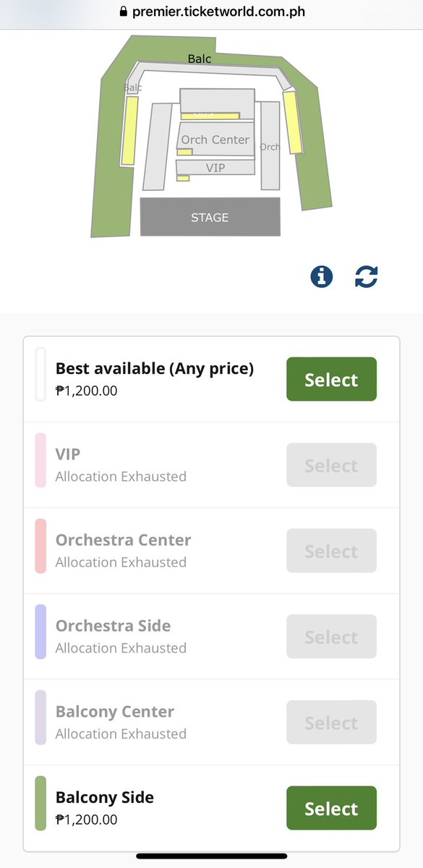The width and height of the screenshot is (423, 868).
Task: Click the disabled VIP Select button
Action: (331, 464)
